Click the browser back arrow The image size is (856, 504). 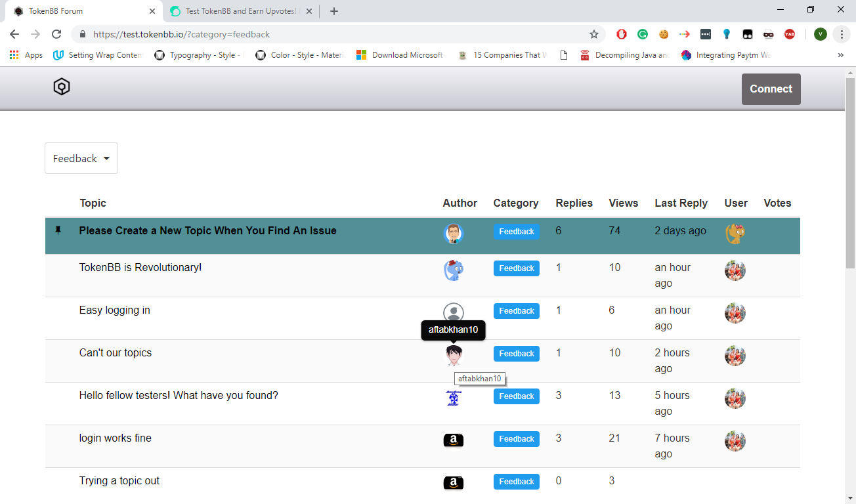point(14,34)
